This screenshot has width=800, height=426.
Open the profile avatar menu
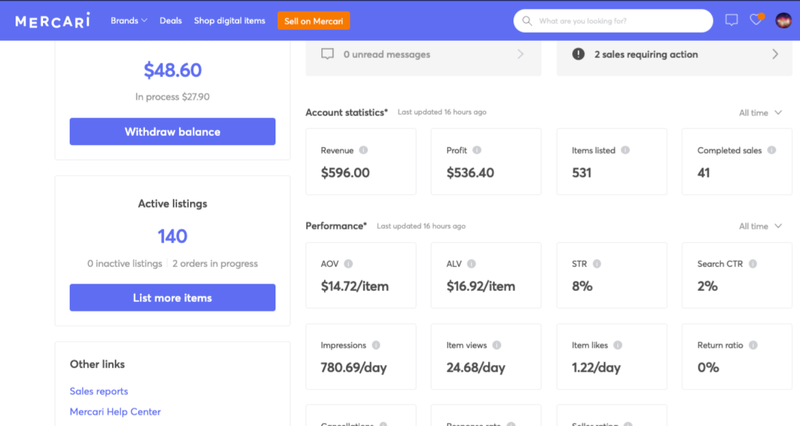(783, 20)
